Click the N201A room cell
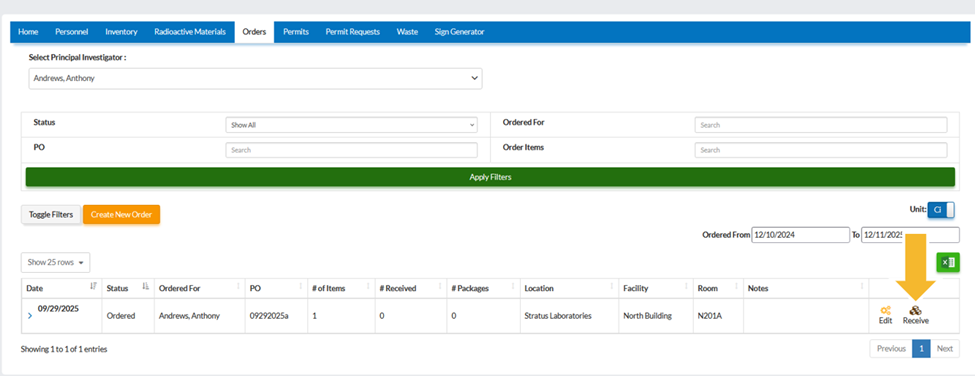The width and height of the screenshot is (975, 376). 718,316
